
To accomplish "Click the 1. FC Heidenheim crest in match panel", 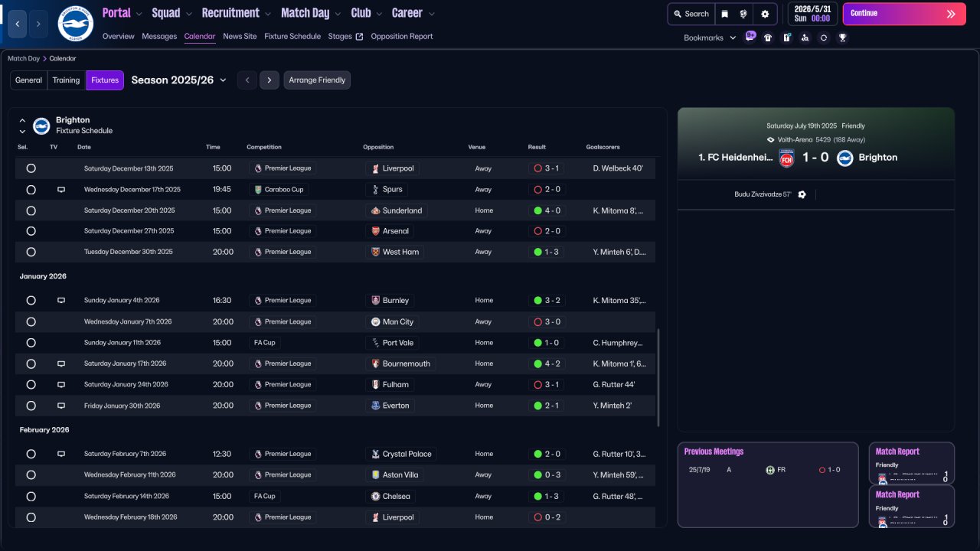I will pyautogui.click(x=786, y=158).
